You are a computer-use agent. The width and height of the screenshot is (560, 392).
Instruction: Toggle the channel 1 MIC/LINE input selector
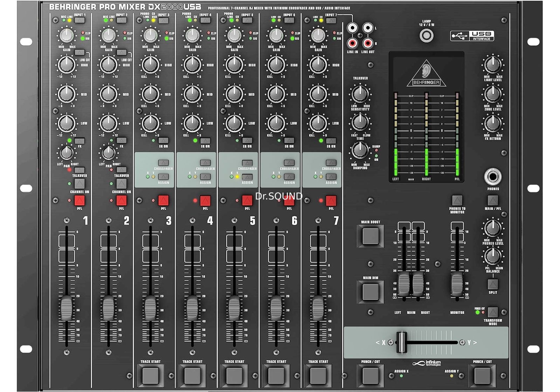[79, 20]
